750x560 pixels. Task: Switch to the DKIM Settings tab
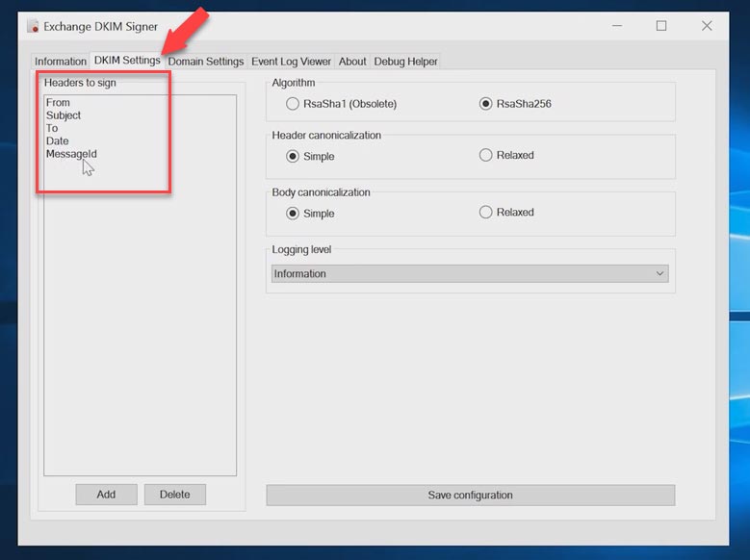pyautogui.click(x=127, y=61)
